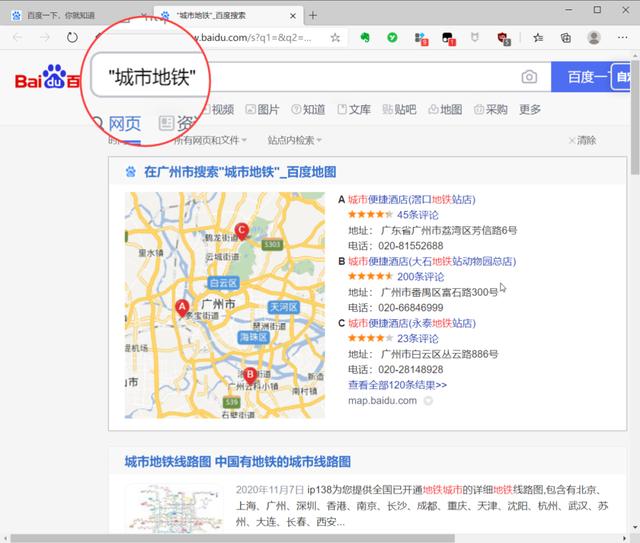Click 查看全部120条结果>> link

click(397, 385)
